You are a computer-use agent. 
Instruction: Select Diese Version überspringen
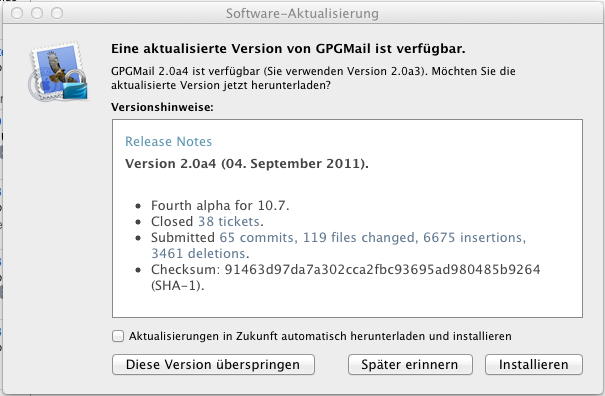click(213, 364)
